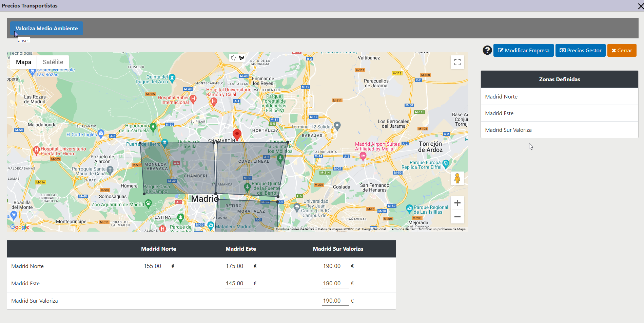This screenshot has width=644, height=323.
Task: Select the polygon drawing tool on map
Action: (x=241, y=58)
